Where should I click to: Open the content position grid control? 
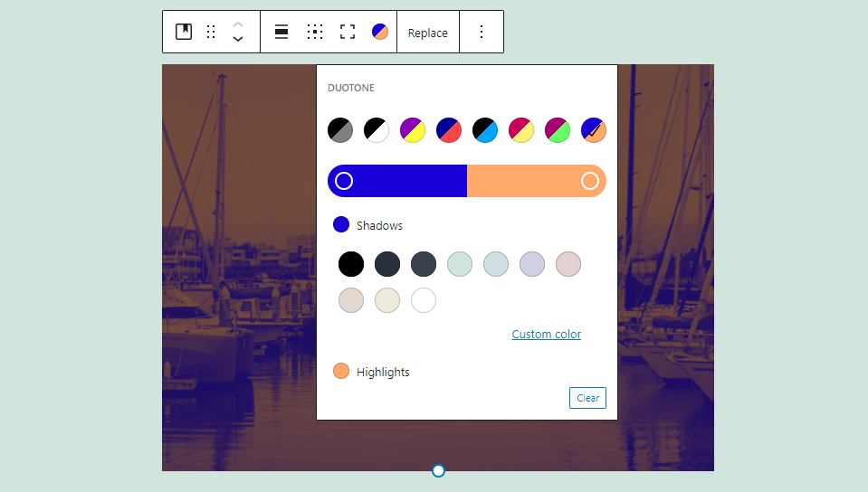click(315, 32)
